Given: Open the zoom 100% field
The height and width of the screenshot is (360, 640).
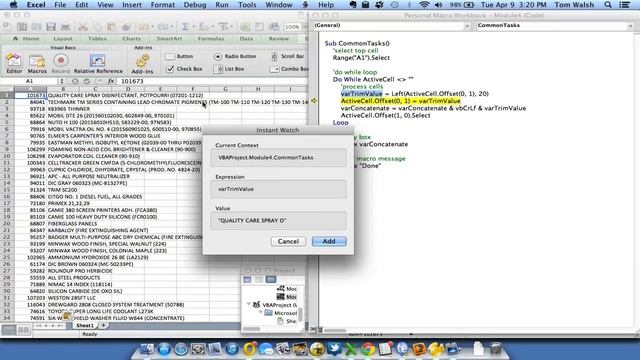Looking at the screenshot, I should point(292,27).
